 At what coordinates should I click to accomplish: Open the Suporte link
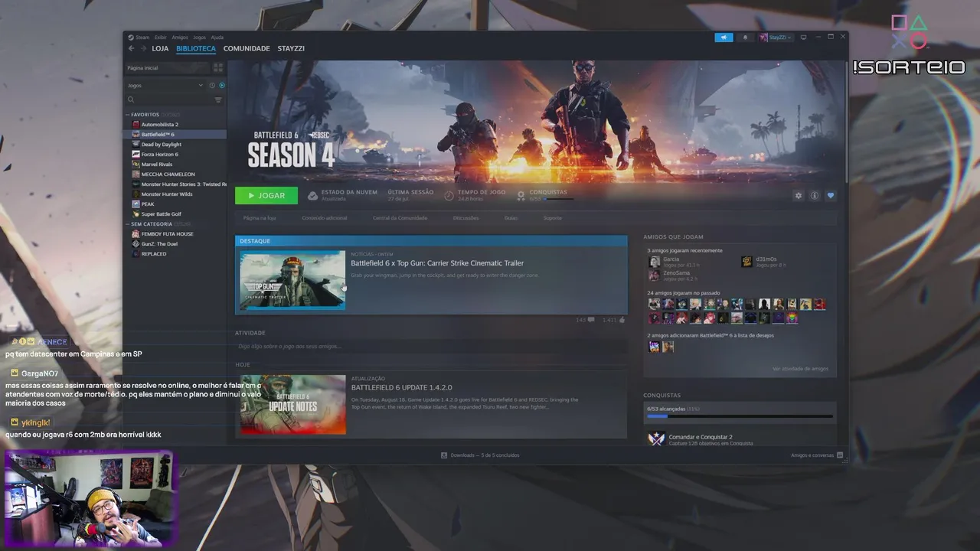click(553, 218)
